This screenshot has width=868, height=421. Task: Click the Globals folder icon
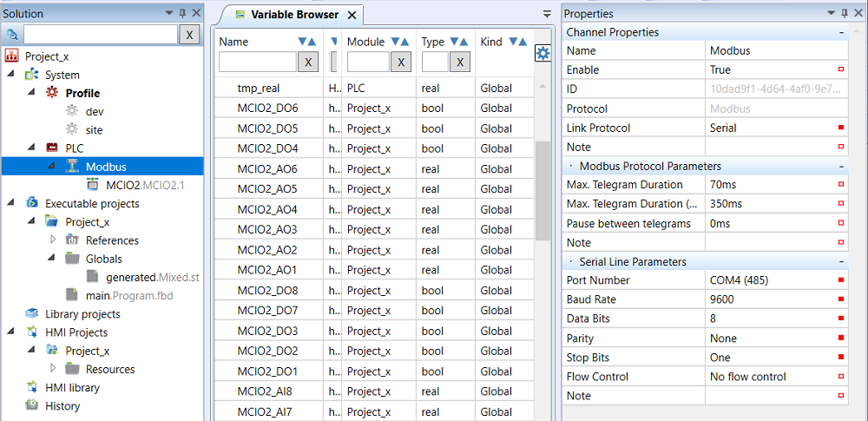pos(72,258)
